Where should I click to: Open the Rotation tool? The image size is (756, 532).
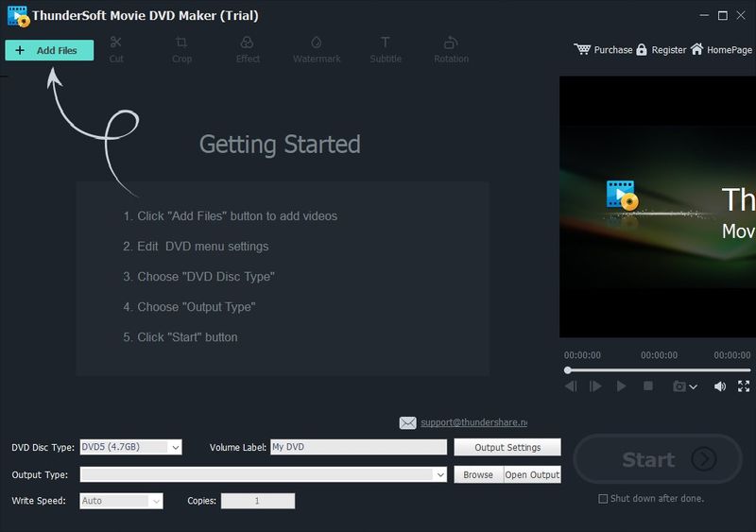[x=451, y=50]
